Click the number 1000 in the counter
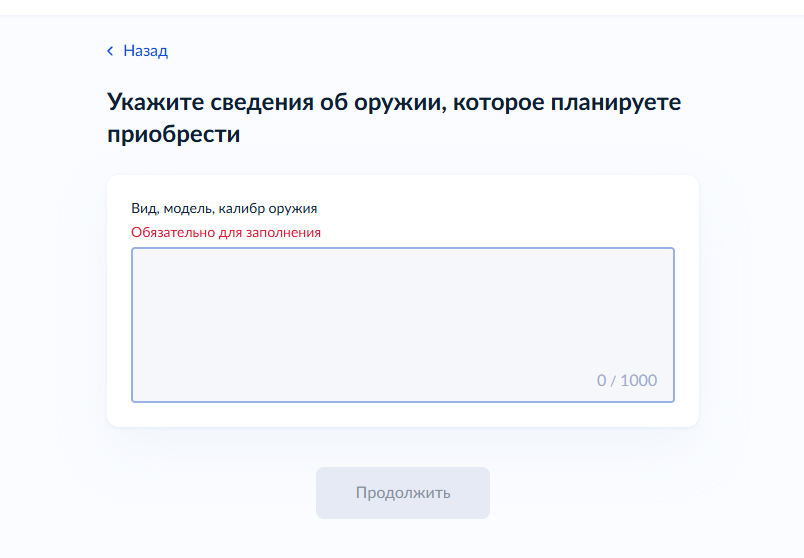Image resolution: width=804 pixels, height=558 pixels. pos(639,380)
